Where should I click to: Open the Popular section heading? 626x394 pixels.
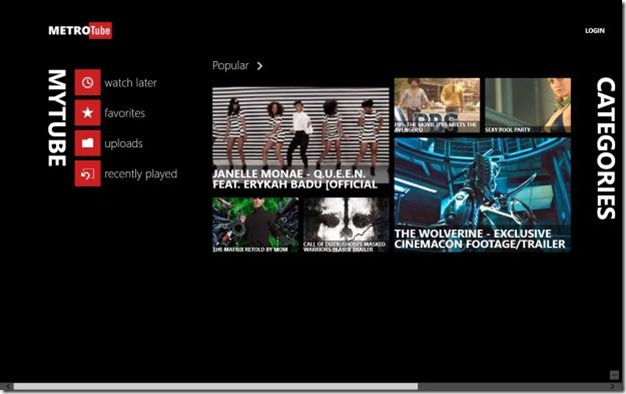pos(230,65)
